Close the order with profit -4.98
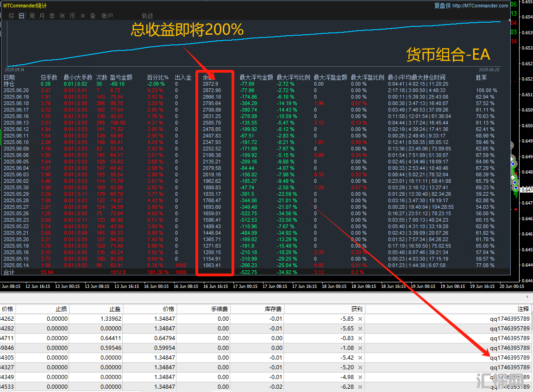This screenshot has width=533, height=392. point(360,377)
